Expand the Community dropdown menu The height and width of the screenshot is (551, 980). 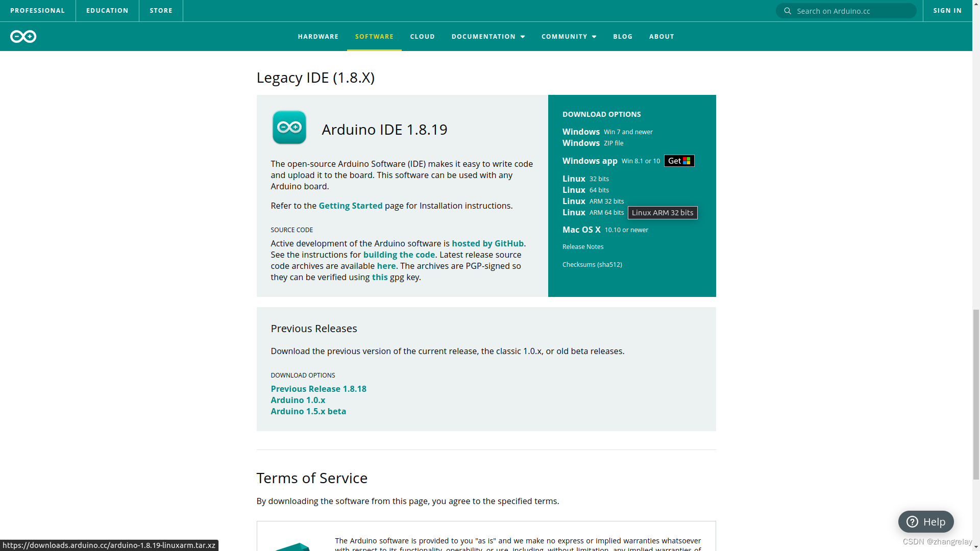569,36
